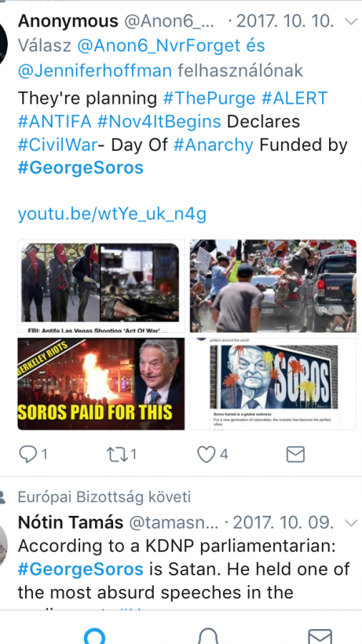The height and width of the screenshot is (644, 362).
Task: Tap the #CivilWar hashtag
Action: (57, 145)
